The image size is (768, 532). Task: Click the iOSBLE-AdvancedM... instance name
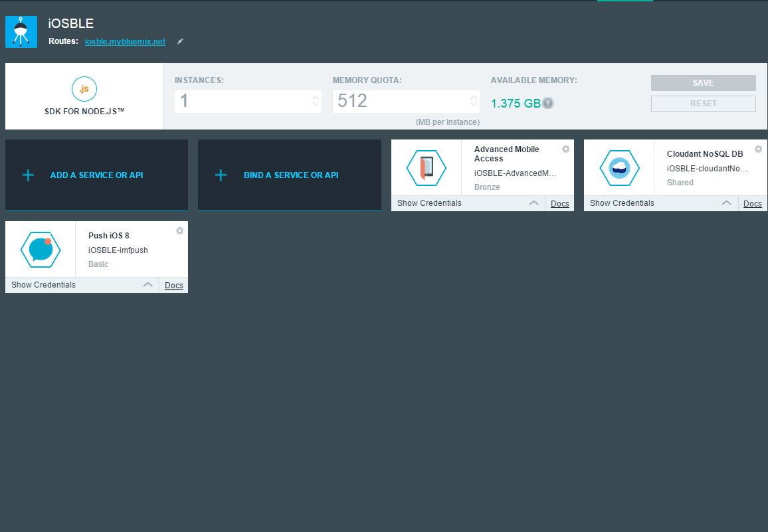(516, 173)
